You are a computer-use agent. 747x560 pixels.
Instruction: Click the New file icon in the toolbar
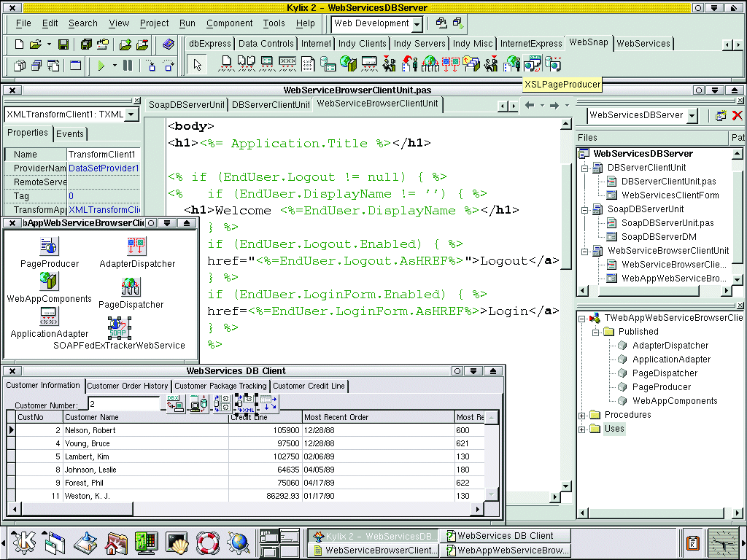tap(19, 44)
